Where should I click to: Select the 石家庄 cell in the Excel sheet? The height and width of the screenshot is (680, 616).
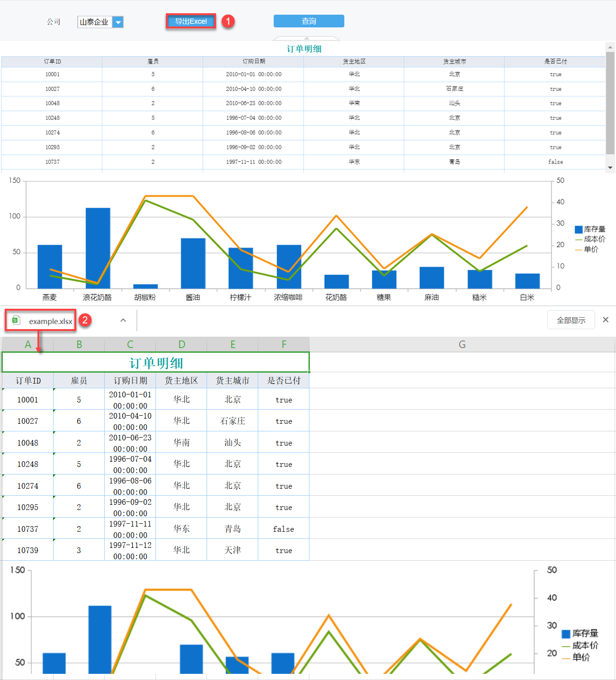pos(233,421)
